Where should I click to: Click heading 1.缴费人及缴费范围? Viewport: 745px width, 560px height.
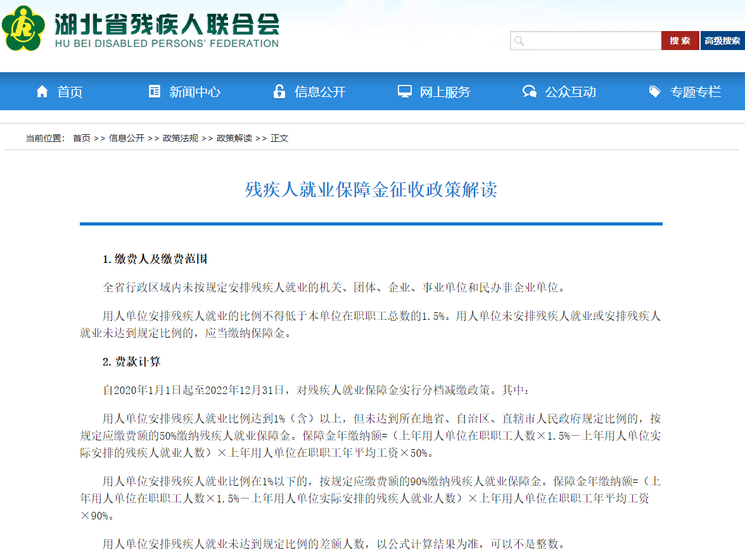coord(155,259)
